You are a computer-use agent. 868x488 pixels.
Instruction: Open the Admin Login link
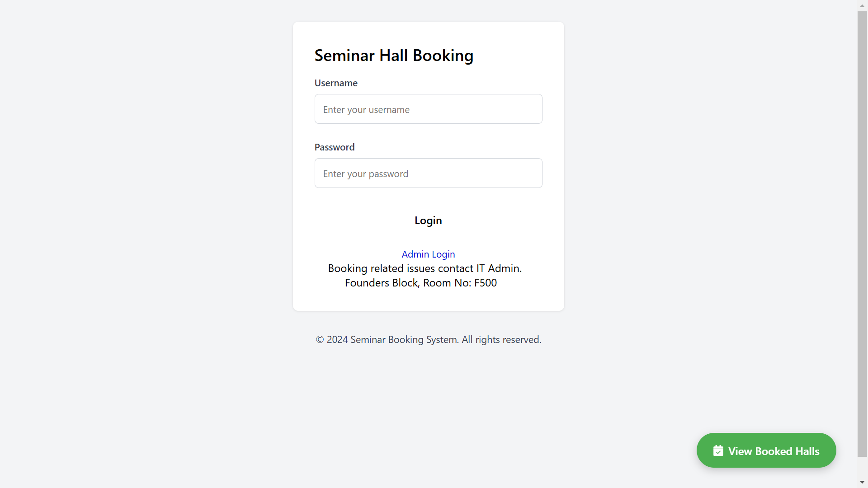coord(428,254)
